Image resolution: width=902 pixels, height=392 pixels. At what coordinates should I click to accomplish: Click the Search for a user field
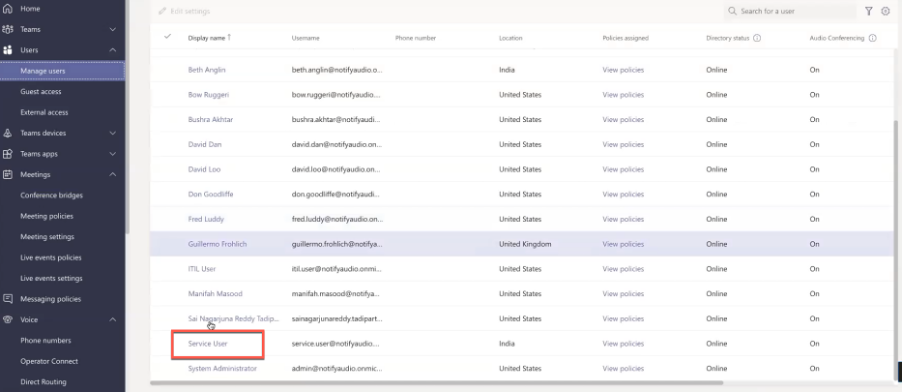[790, 11]
